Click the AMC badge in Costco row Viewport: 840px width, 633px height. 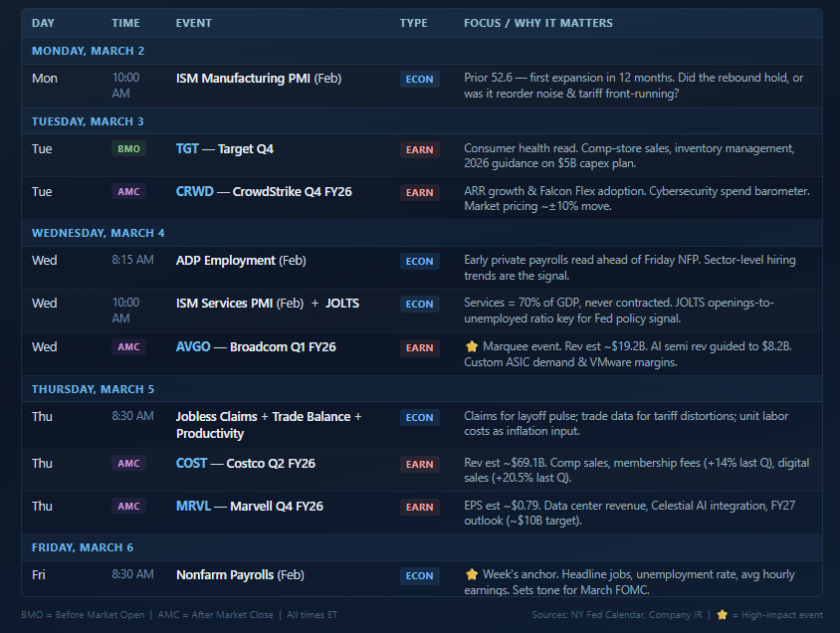click(128, 464)
